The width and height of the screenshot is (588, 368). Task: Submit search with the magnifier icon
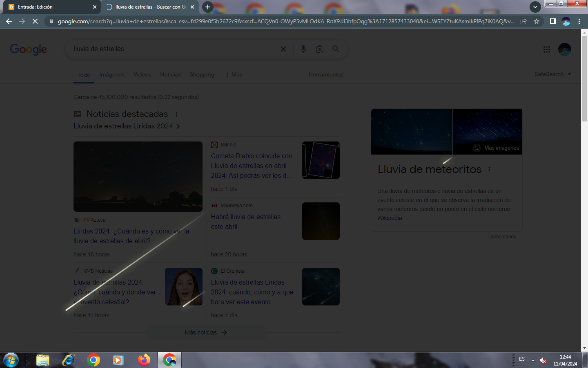[336, 49]
